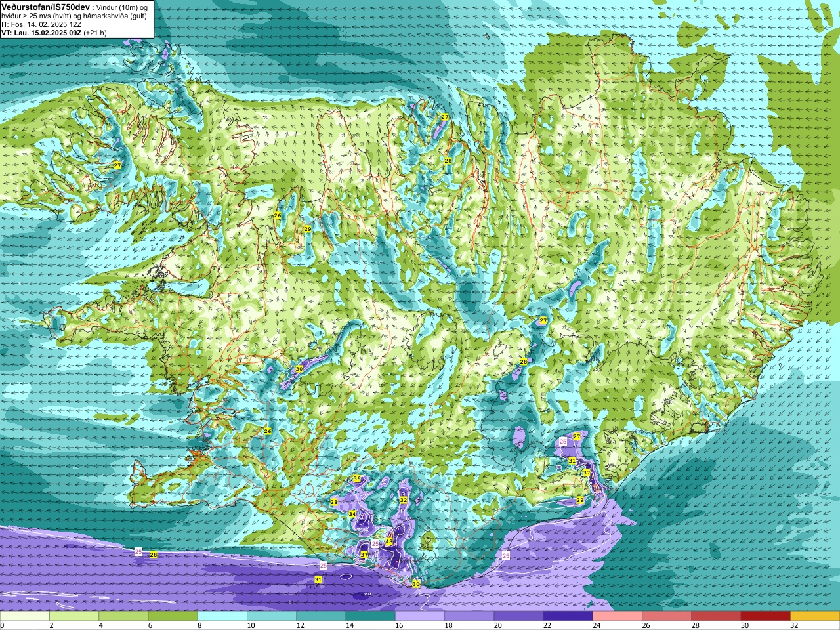Click the legend scale number '8'
840x630 pixels.
click(201, 626)
